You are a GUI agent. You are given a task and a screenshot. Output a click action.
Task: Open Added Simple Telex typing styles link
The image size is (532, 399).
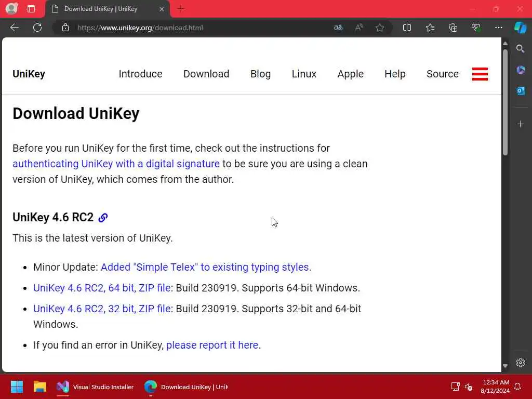coord(206,268)
